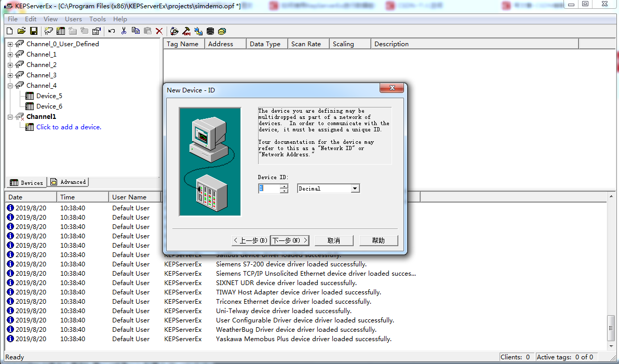Click the Device_6 device icon

[29, 106]
